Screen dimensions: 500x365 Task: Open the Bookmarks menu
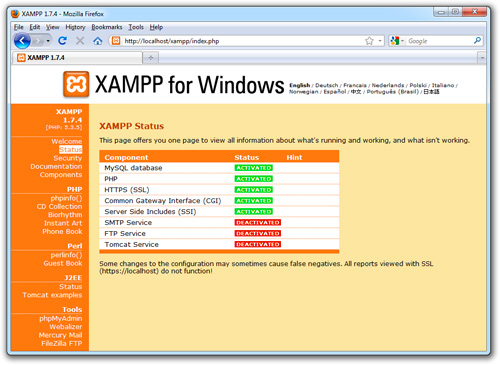pos(107,27)
